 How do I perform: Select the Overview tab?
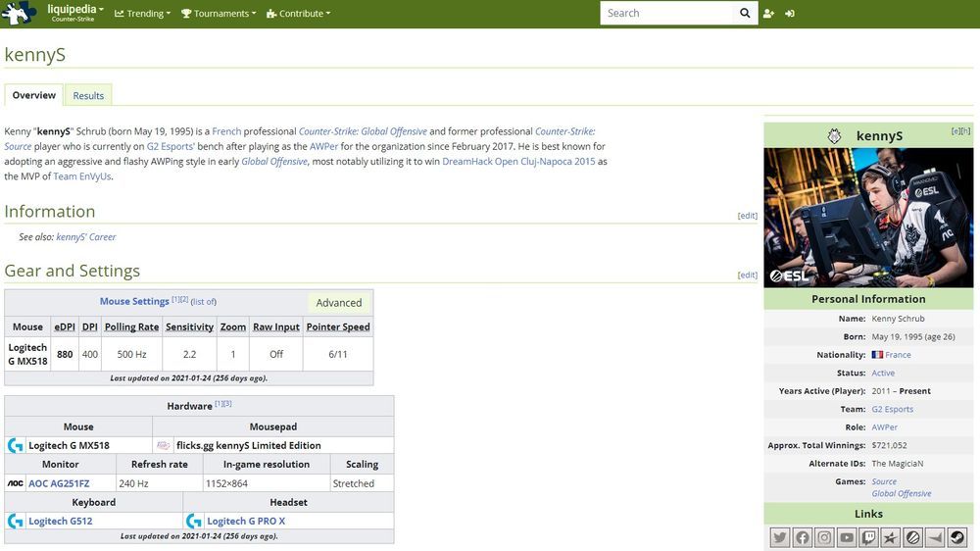34,95
